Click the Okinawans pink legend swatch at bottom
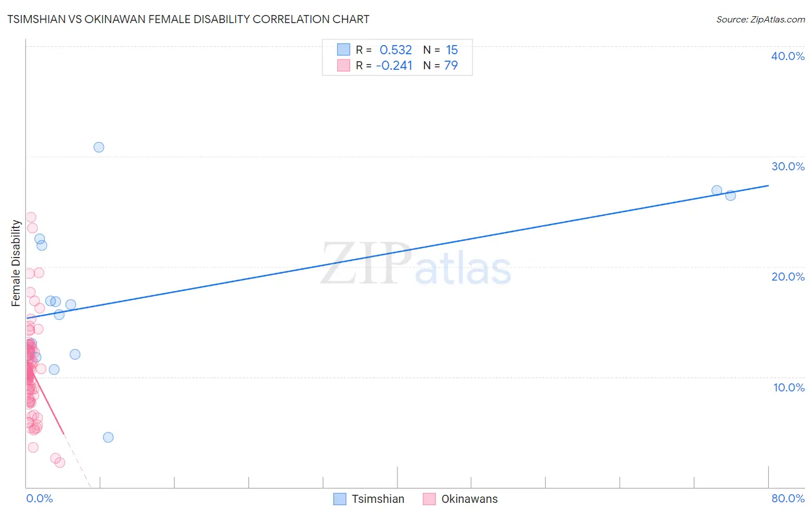 [x=429, y=499]
